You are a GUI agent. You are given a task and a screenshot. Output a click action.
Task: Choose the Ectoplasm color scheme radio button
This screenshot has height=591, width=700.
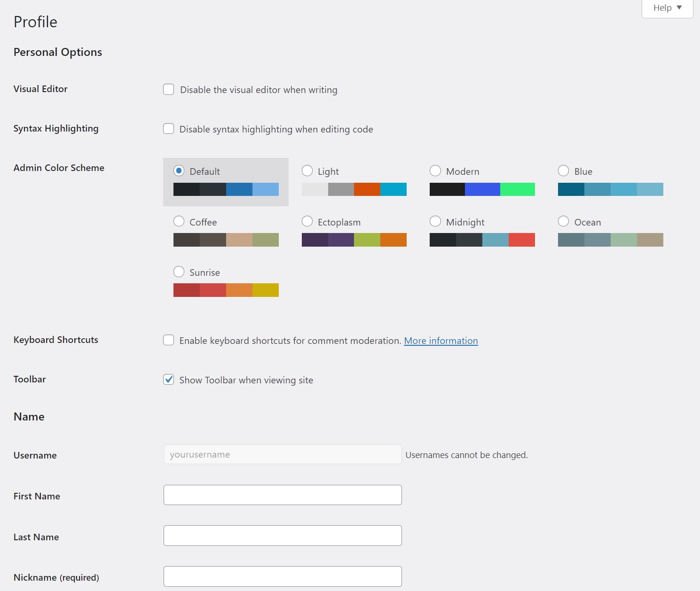[x=307, y=221]
